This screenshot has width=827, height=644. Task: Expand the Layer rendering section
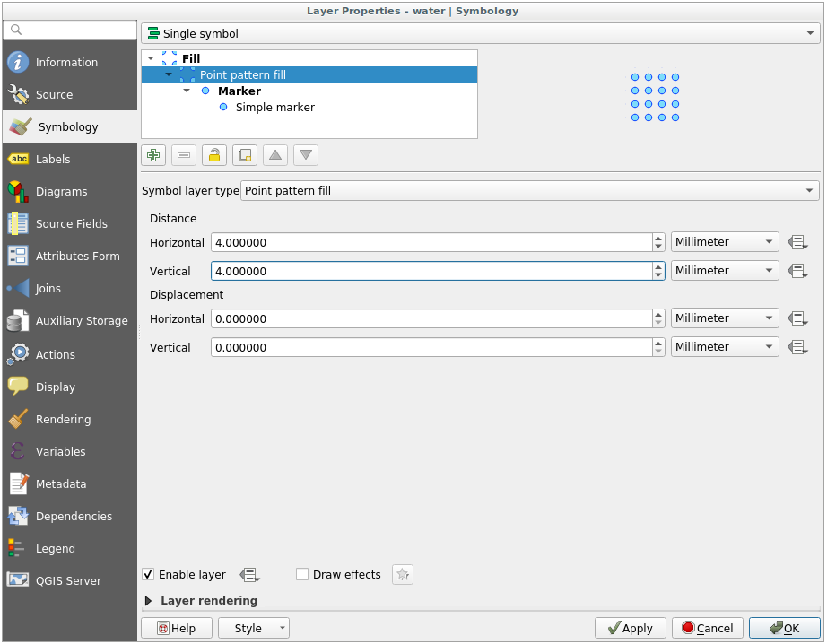(x=149, y=601)
